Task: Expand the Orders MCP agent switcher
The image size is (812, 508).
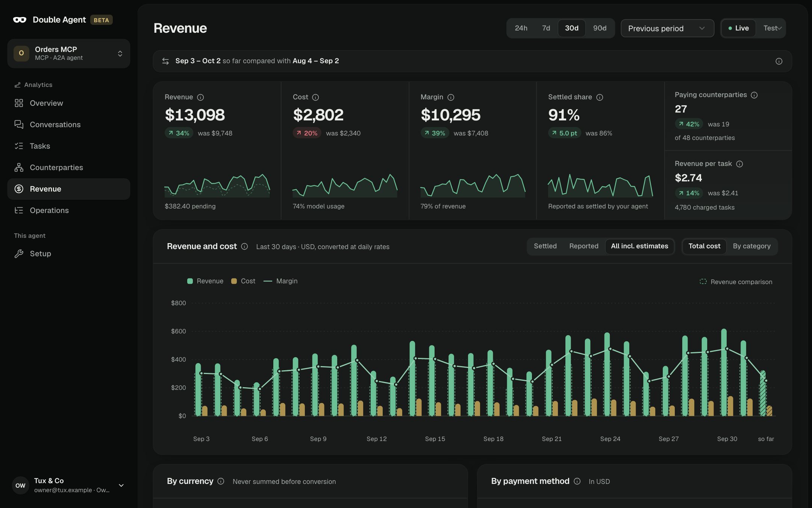Action: click(69, 53)
